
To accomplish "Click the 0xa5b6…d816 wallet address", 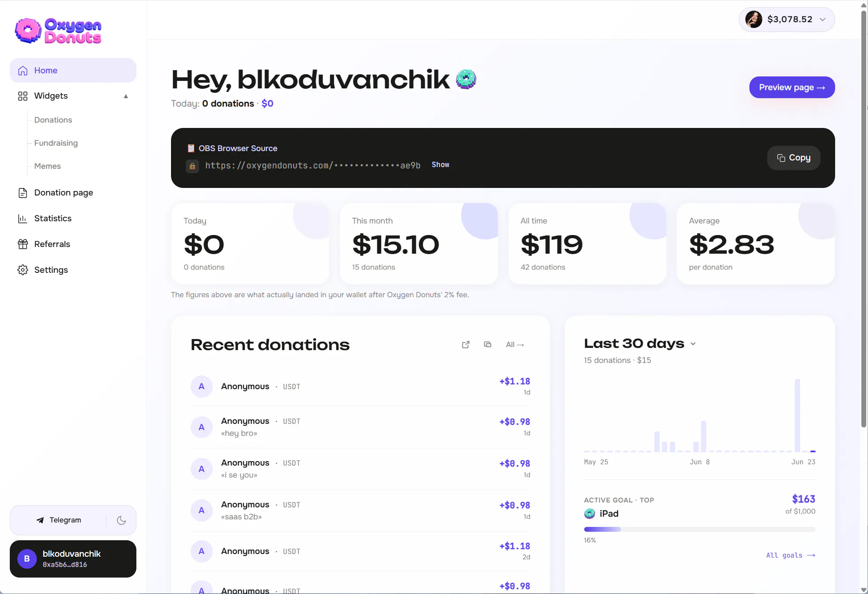I will pyautogui.click(x=65, y=565).
